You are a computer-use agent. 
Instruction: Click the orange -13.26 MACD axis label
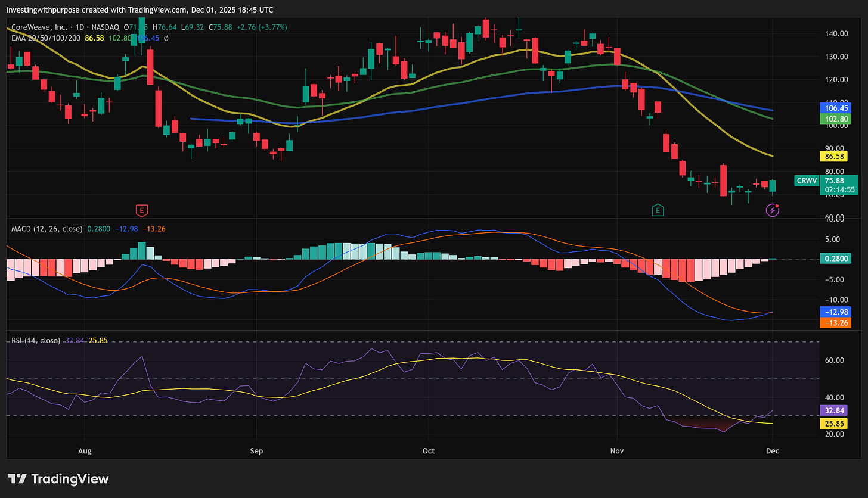836,323
